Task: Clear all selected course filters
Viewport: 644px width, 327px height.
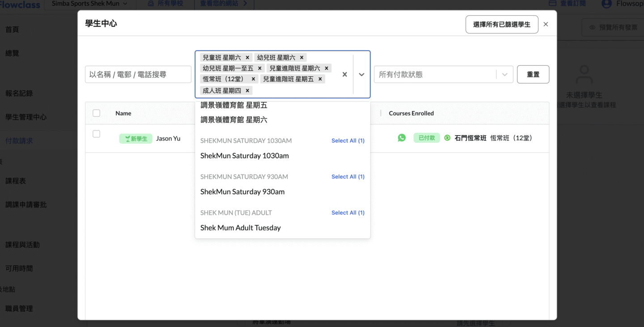Action: (x=344, y=75)
